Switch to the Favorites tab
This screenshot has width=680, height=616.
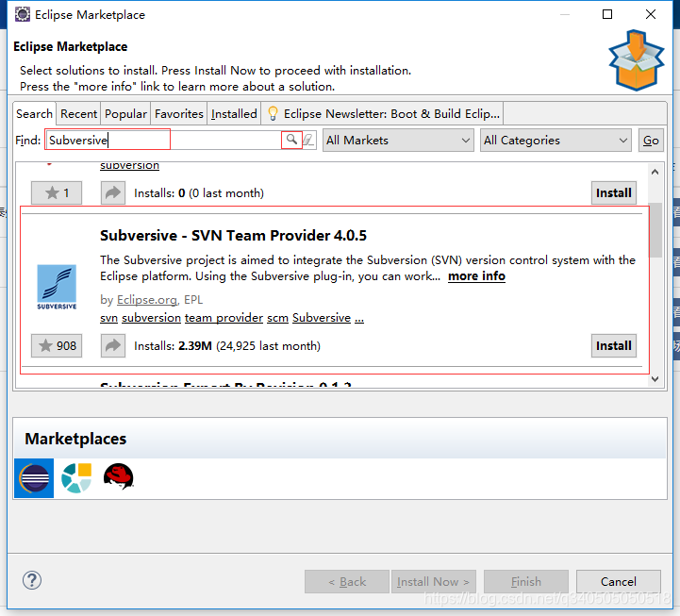tap(178, 113)
